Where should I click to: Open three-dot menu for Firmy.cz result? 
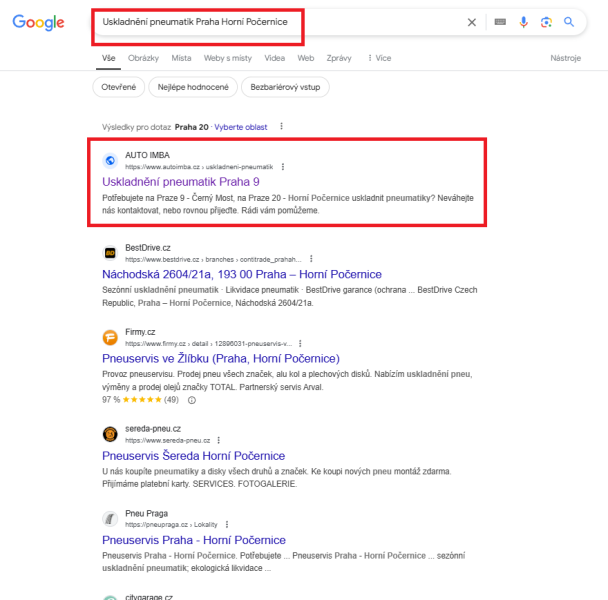(x=300, y=343)
